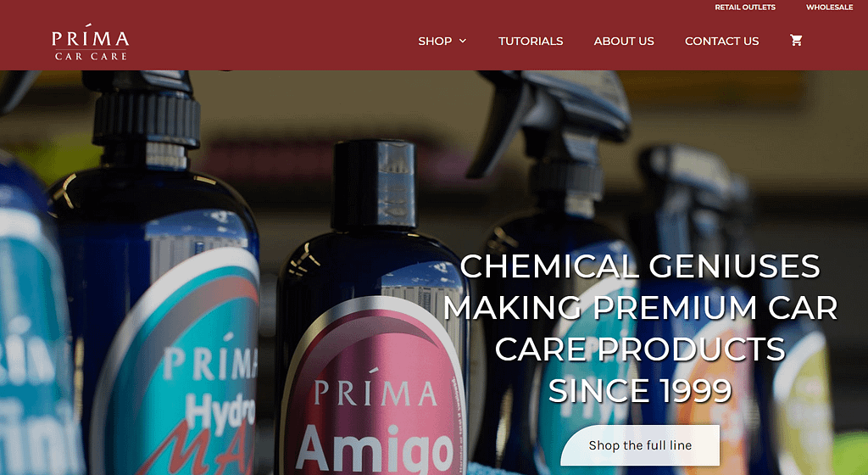
Task: Expand the SHOP menu chevron arrow
Action: (x=463, y=41)
